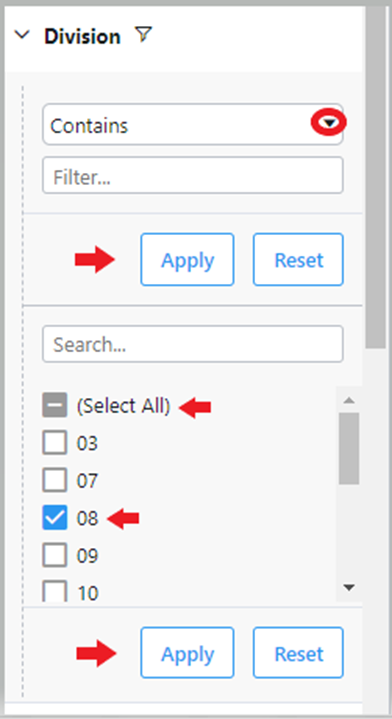Viewport: 392px width, 719px height.
Task: Check the 03 division checkbox
Action: tap(55, 442)
